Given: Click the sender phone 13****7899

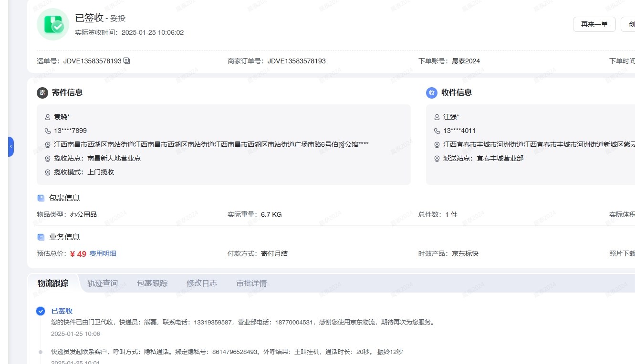Looking at the screenshot, I should pyautogui.click(x=71, y=131).
